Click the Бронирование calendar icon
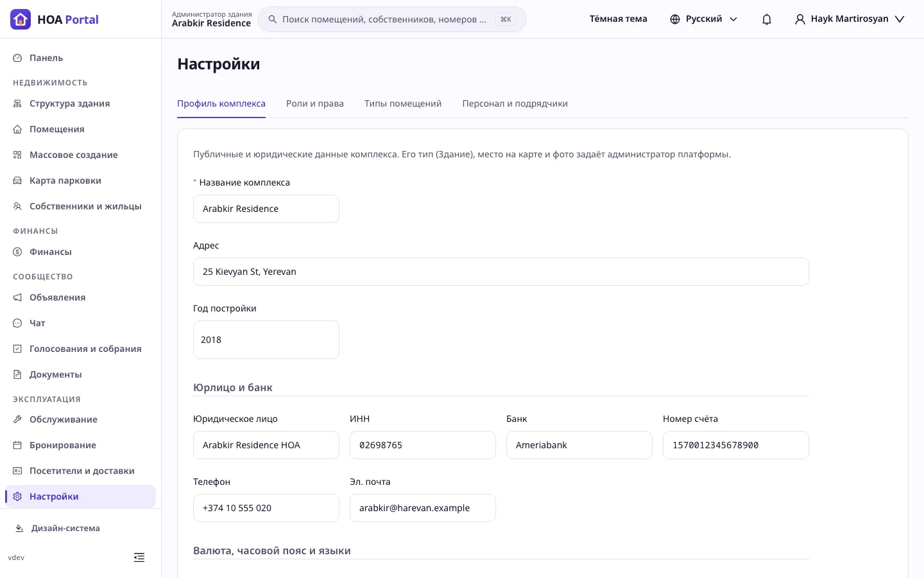The width and height of the screenshot is (924, 578). tap(17, 445)
